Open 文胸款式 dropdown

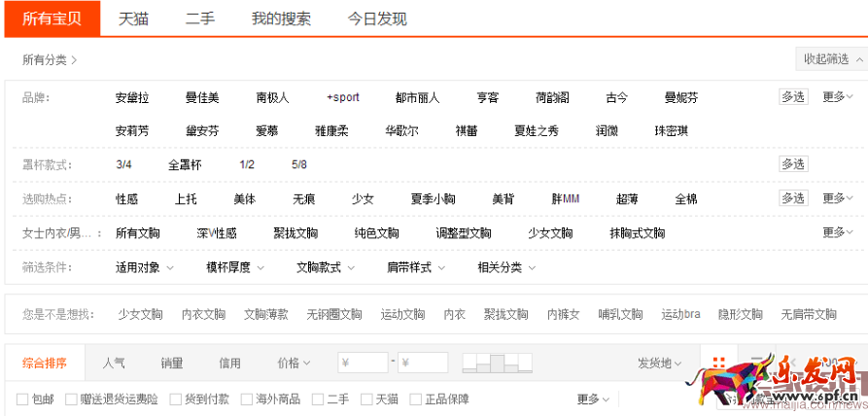[x=326, y=267]
